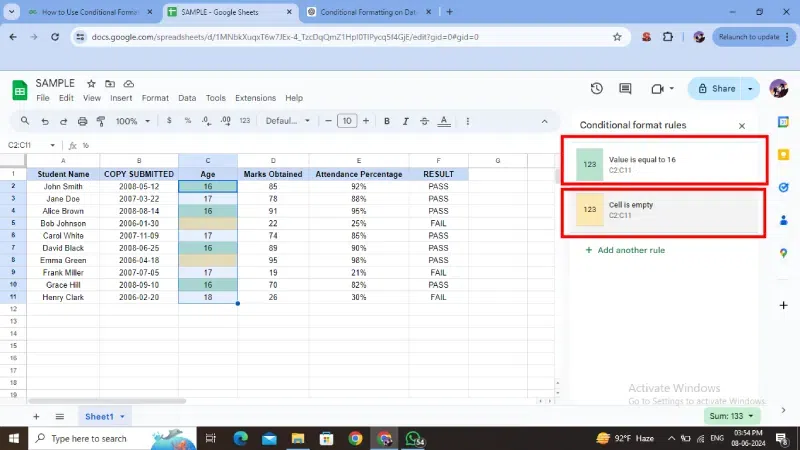Open Google Tasks side panel
Image resolution: width=800 pixels, height=450 pixels.
click(783, 187)
